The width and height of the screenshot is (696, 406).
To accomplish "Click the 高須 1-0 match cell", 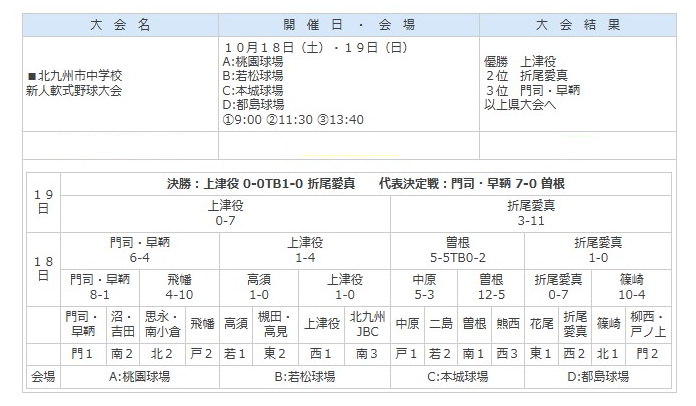I will coord(258,288).
